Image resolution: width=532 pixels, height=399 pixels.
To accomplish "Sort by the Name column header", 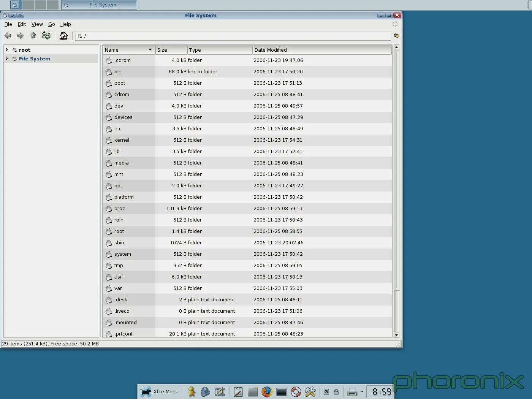I will coord(129,50).
